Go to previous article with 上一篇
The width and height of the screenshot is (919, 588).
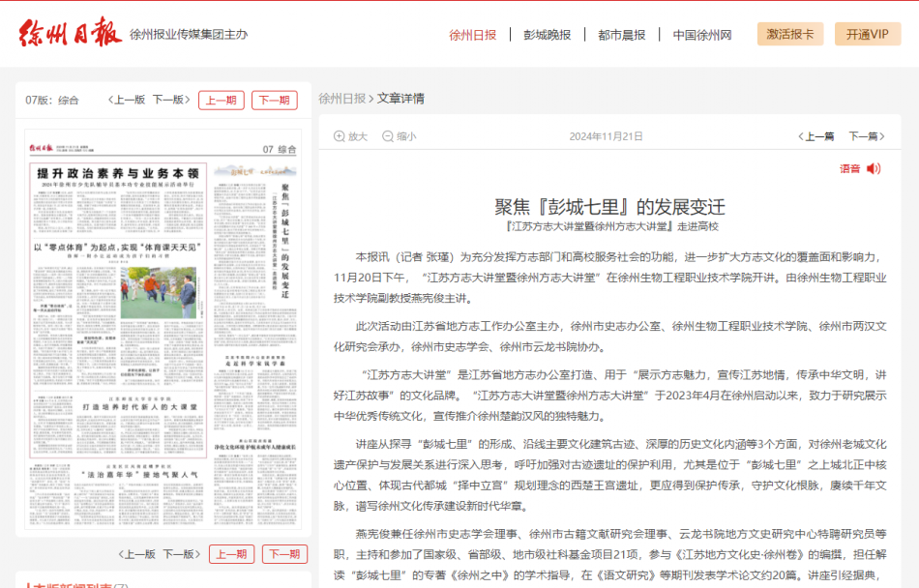[x=815, y=136]
